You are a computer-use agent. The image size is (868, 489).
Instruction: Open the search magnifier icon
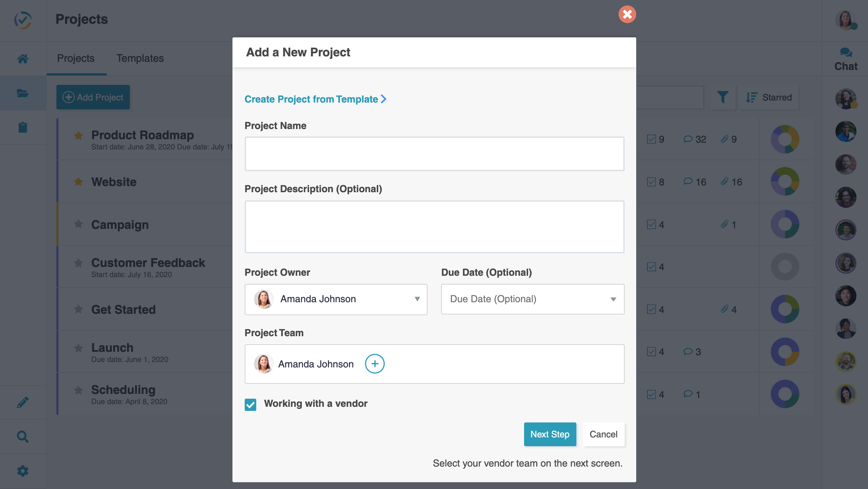tap(23, 436)
